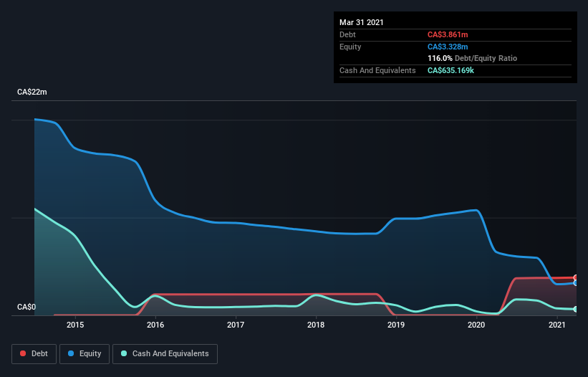Click the blue Equity legend dot
The height and width of the screenshot is (377, 588).
[71, 353]
